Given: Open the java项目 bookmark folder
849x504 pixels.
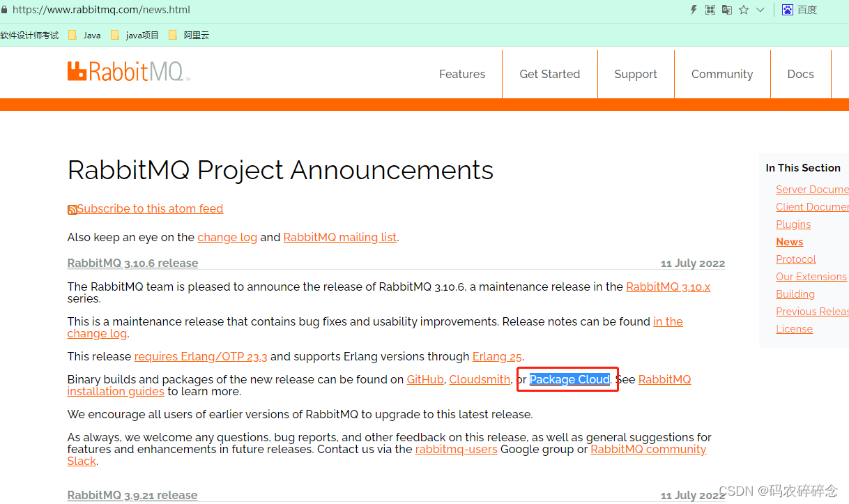Looking at the screenshot, I should (x=135, y=35).
